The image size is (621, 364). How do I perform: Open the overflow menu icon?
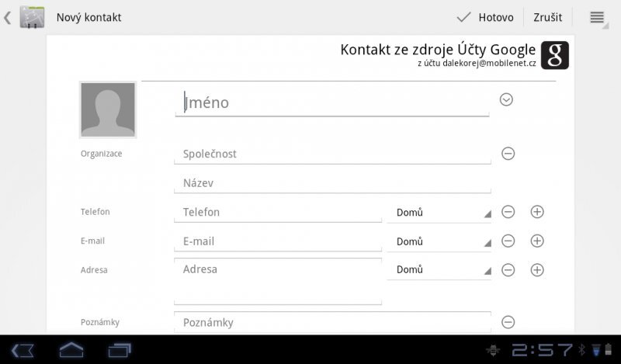tap(598, 18)
